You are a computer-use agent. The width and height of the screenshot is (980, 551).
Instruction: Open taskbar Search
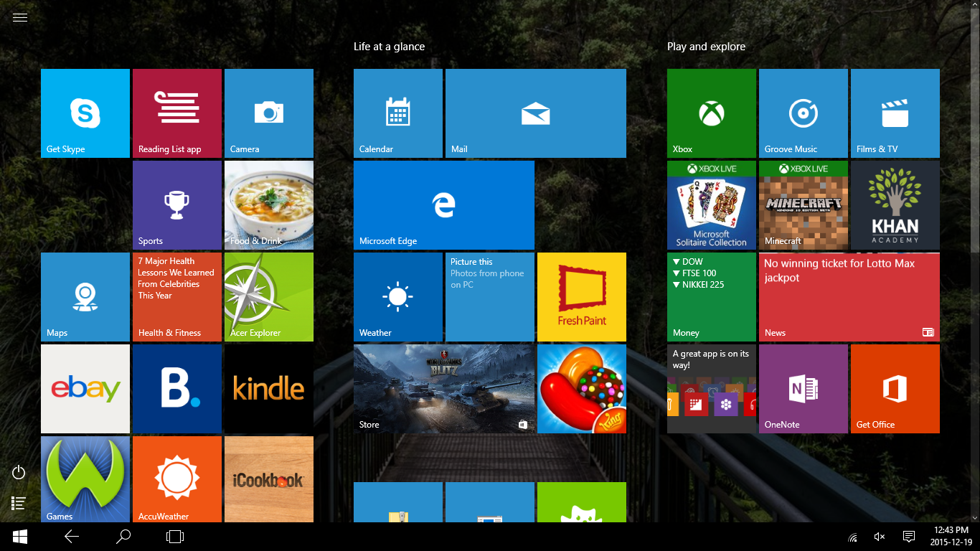(x=123, y=537)
